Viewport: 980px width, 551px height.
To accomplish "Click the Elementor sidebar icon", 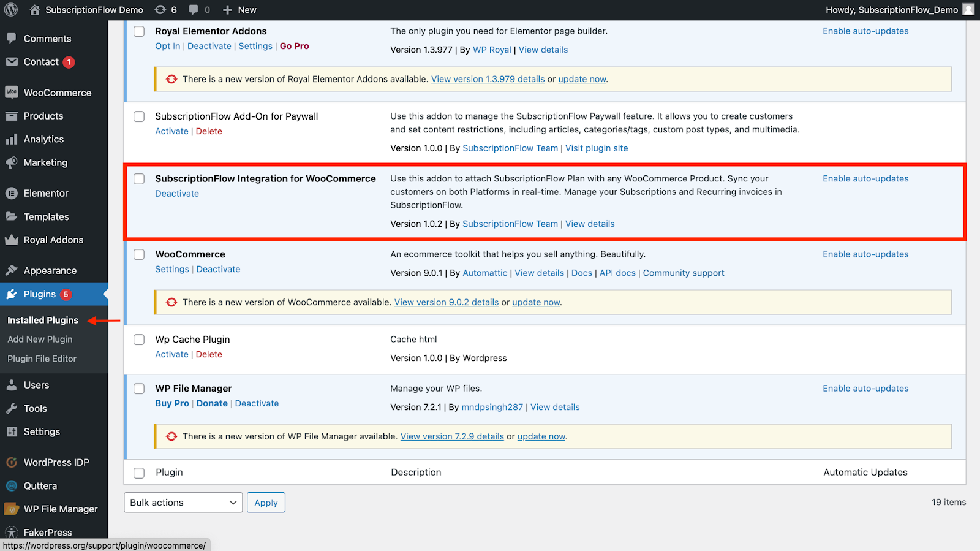I will pos(12,193).
